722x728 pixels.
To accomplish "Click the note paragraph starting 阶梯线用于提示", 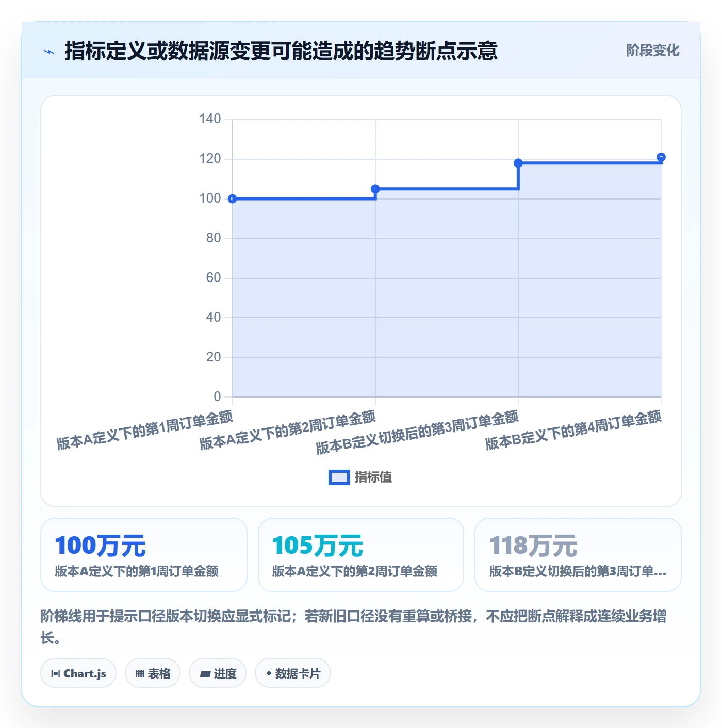I will click(354, 627).
